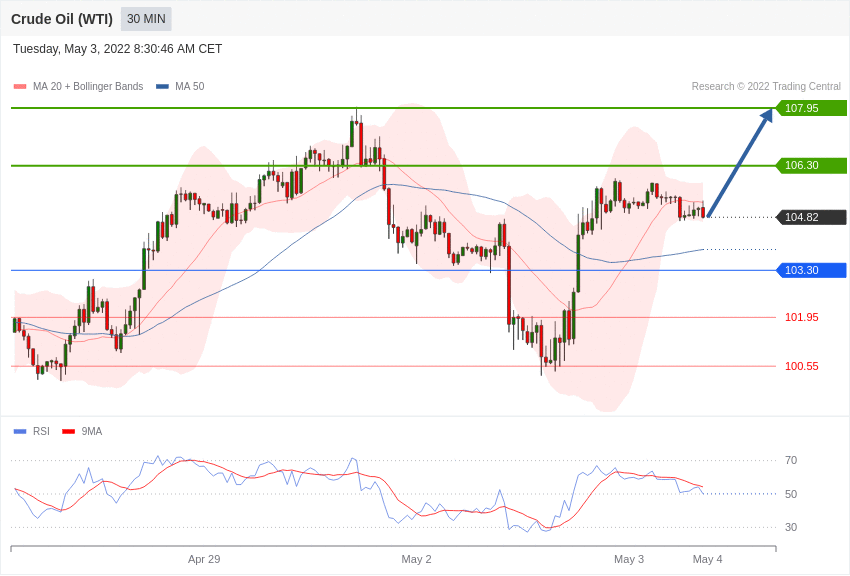Click the 103.30 blue pivot price tag
The image size is (850, 576).
click(809, 270)
